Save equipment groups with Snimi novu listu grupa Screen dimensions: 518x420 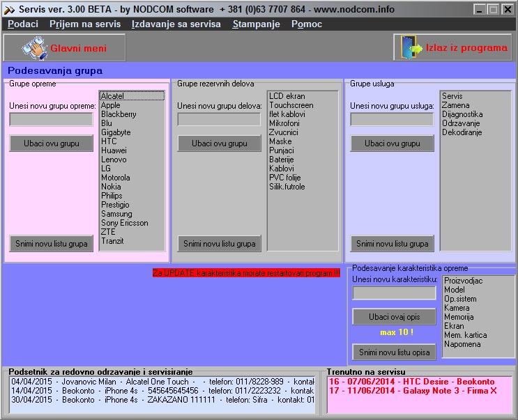(x=51, y=244)
